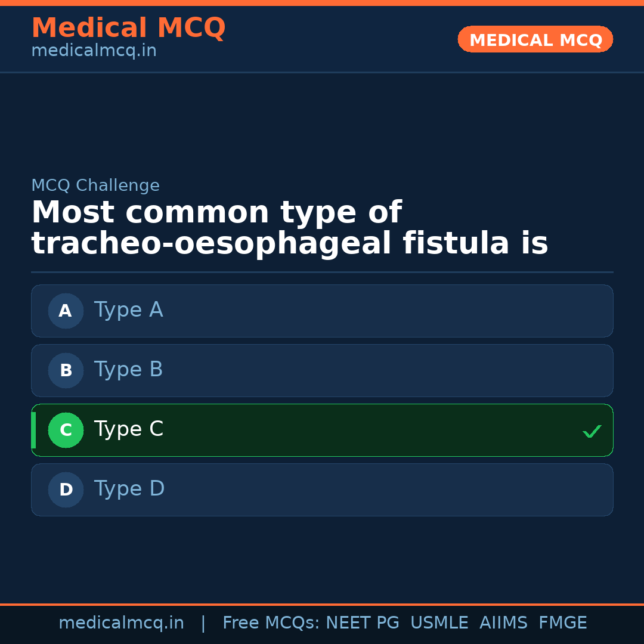Open the medicalmcq.in link under the header

94,51
